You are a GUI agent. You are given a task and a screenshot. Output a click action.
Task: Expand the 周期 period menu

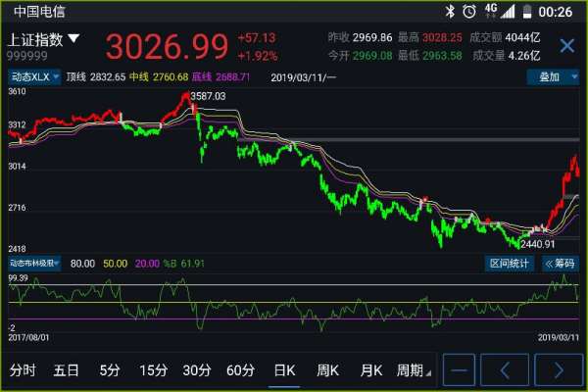[x=413, y=370]
